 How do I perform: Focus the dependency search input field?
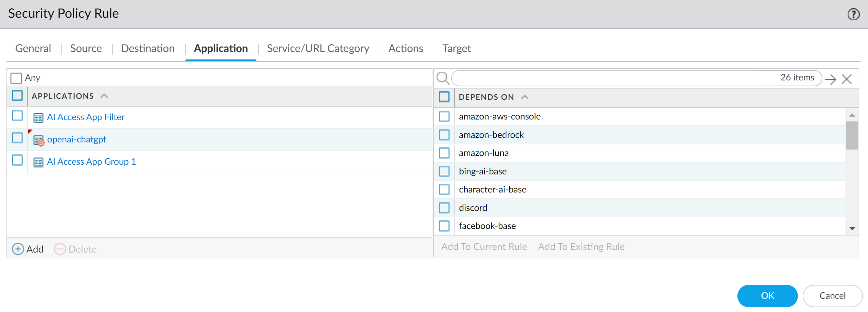[x=613, y=78]
